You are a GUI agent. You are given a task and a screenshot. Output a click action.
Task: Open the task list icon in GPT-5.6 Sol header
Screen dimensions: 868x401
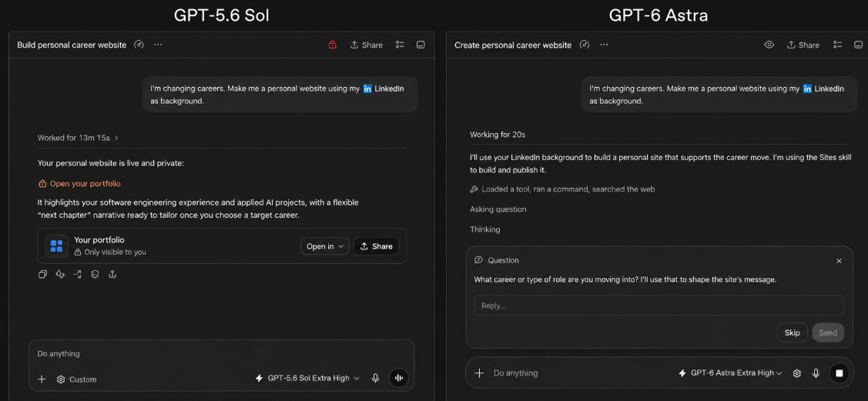point(400,45)
